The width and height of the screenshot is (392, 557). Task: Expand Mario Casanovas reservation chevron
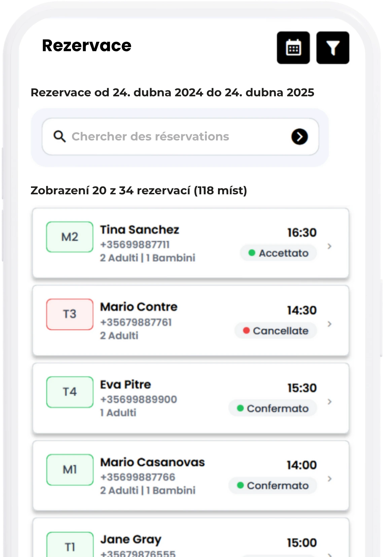(329, 479)
